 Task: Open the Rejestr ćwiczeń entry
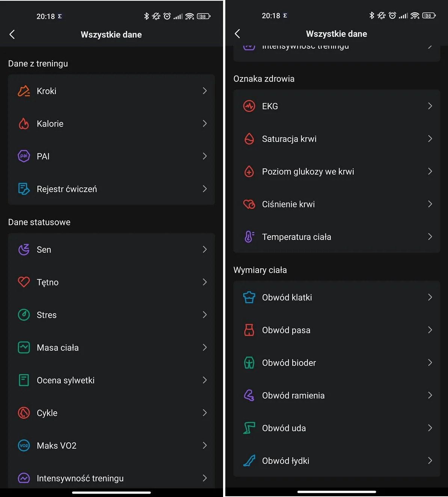[x=111, y=189]
